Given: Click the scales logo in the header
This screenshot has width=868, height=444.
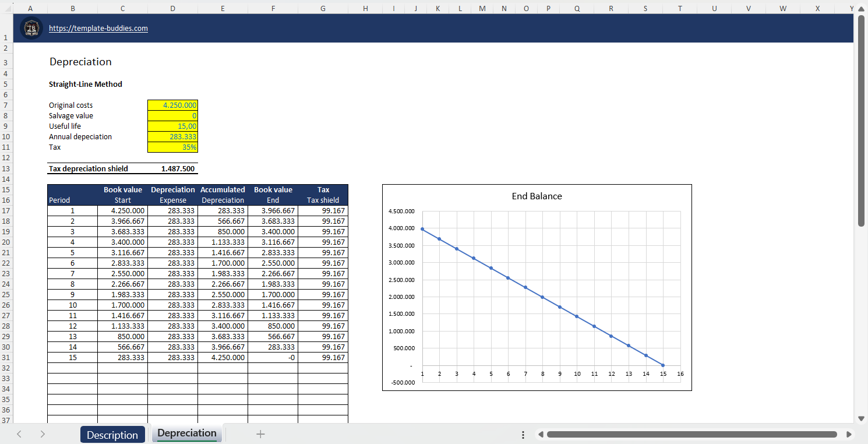Looking at the screenshot, I should [31, 27].
